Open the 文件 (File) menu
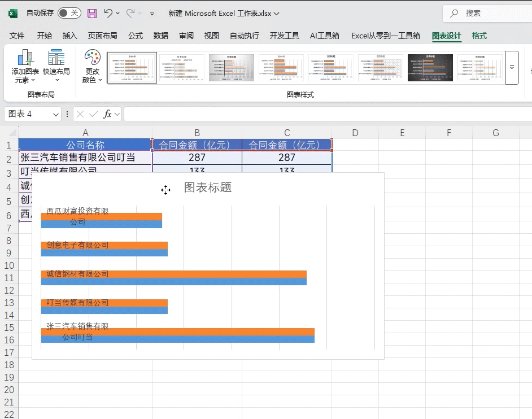The height and width of the screenshot is (419, 532). point(17,36)
